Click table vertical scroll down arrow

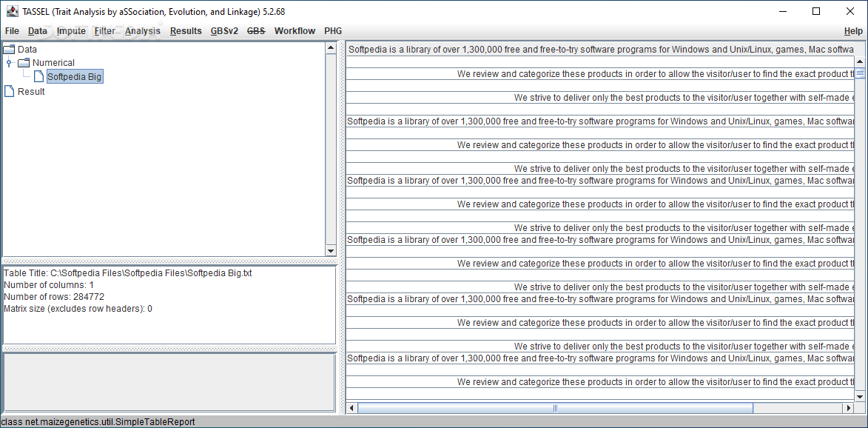860,396
